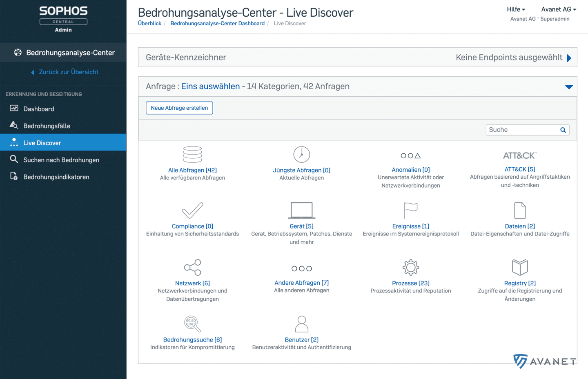588x379 pixels.
Task: Click the Dateien document icon
Action: click(520, 211)
